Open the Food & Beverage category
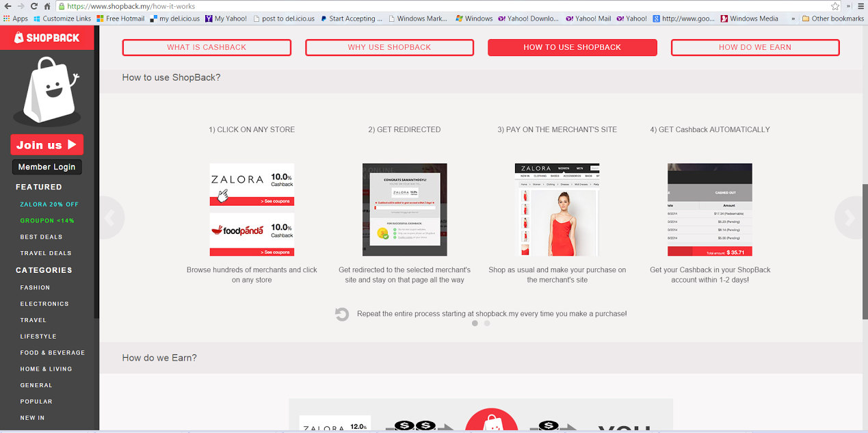The width and height of the screenshot is (868, 433). tap(53, 353)
